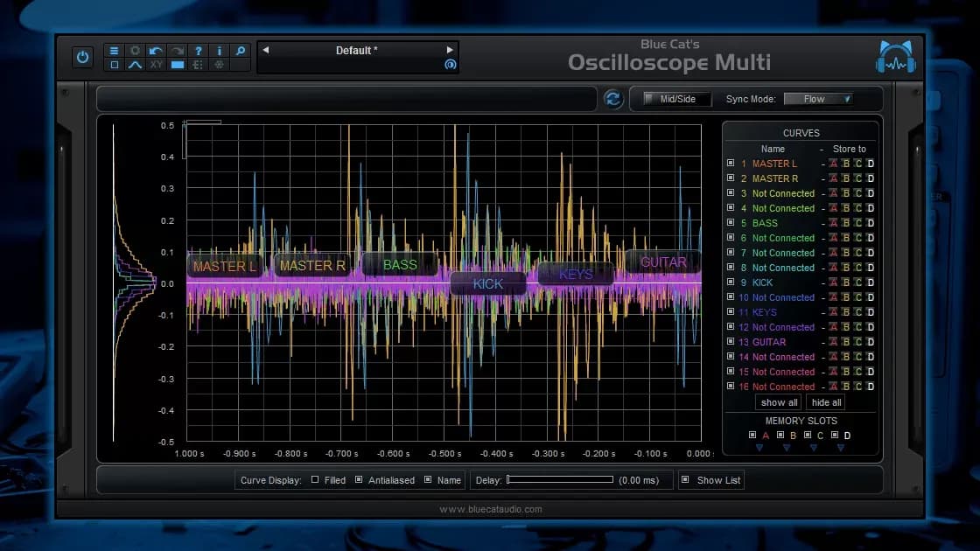The image size is (980, 551).
Task: Open the www.bluecataudio.com link
Action: coord(491,509)
